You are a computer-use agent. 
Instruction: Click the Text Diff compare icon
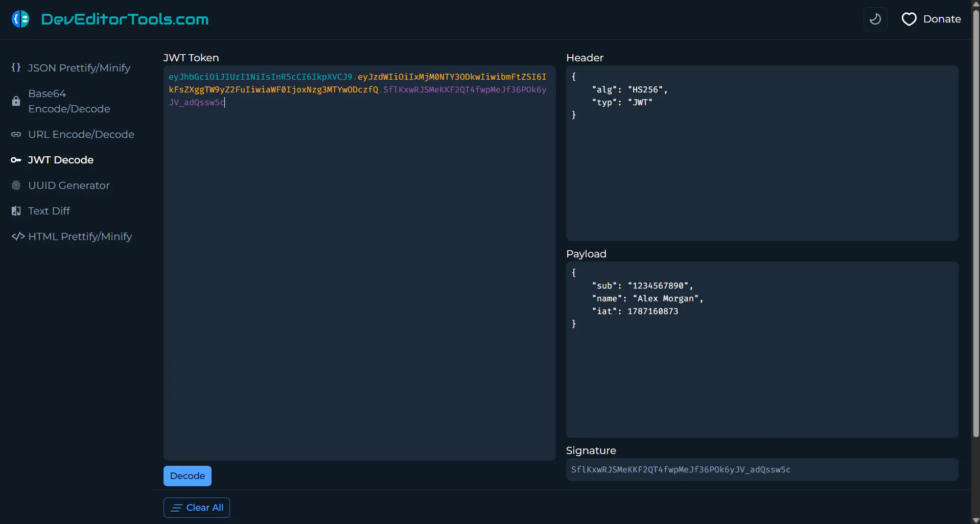click(x=16, y=211)
